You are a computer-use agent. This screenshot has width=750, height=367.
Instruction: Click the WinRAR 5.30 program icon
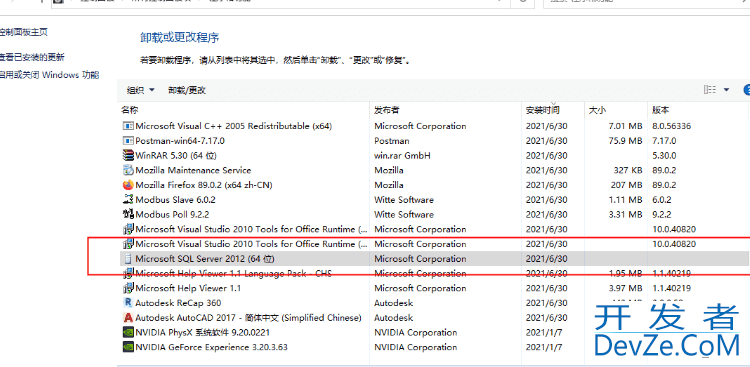pos(128,156)
